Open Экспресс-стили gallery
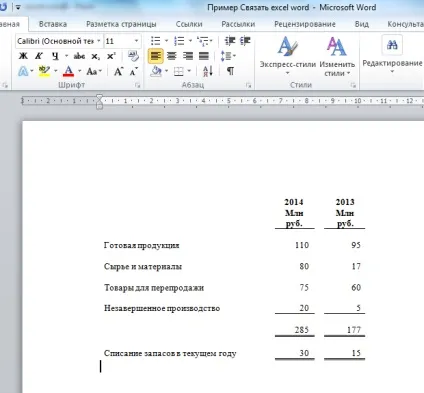This screenshot has height=393, width=424. point(288,56)
